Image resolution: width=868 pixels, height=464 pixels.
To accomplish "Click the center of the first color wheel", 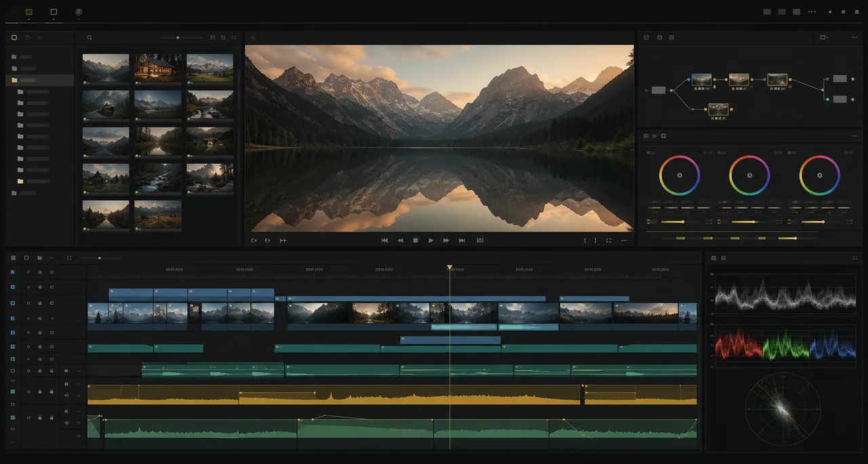I will point(679,175).
